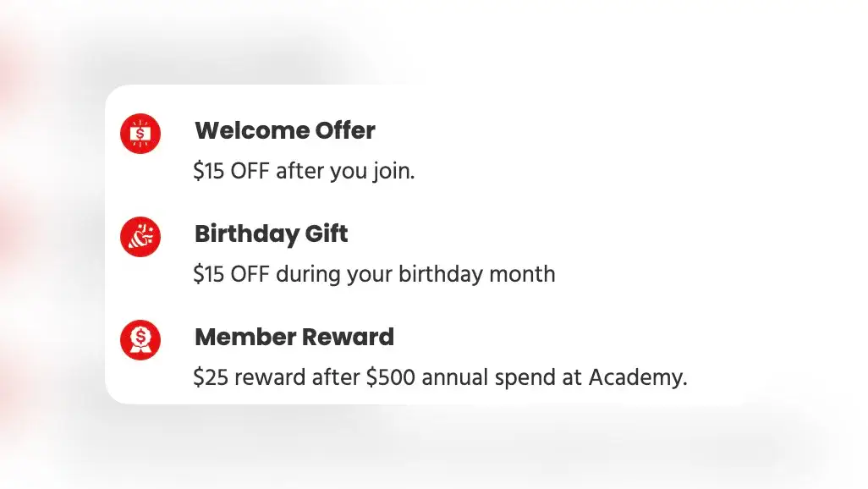Click the word "month" in Birthday Gift description
This screenshot has width=868, height=489.
[522, 274]
